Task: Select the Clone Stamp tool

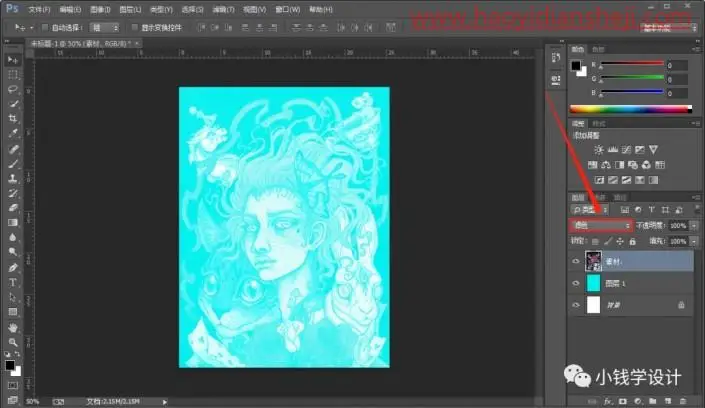Action: tap(13, 179)
